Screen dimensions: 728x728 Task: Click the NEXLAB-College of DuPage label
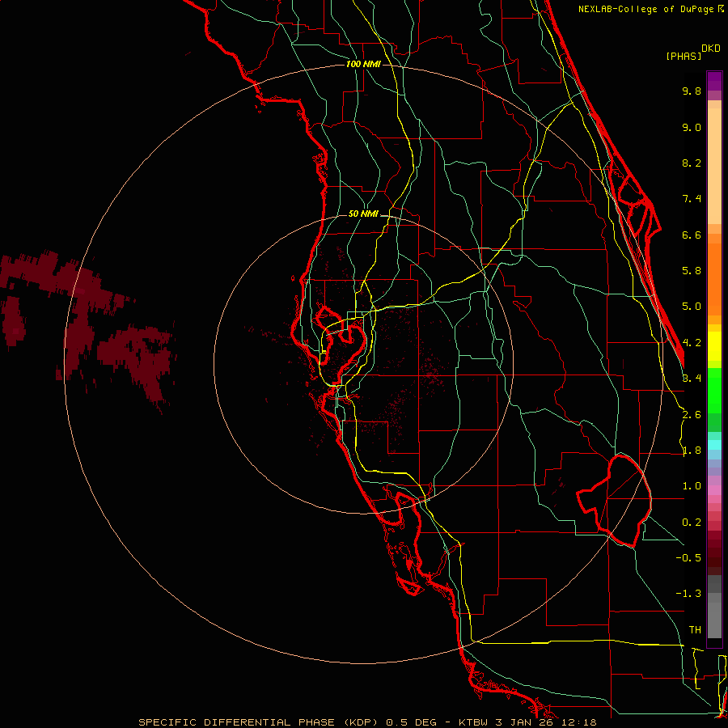coord(651,9)
